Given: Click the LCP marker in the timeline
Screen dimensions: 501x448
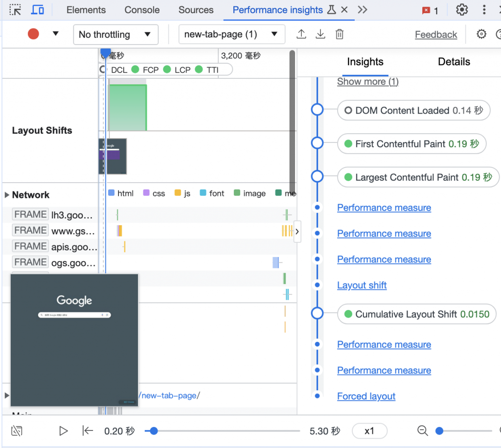Looking at the screenshot, I should click(177, 70).
